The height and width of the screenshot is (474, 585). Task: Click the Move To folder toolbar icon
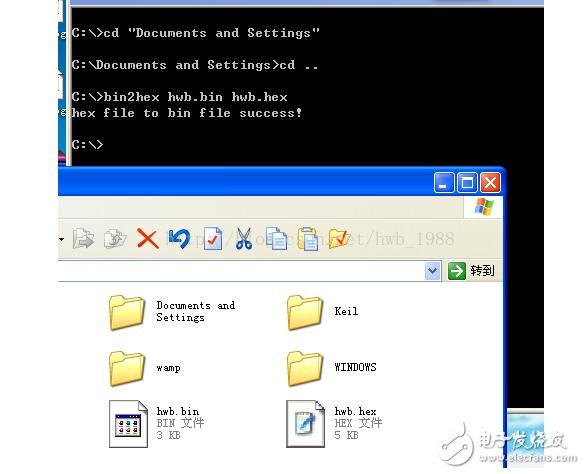83,238
